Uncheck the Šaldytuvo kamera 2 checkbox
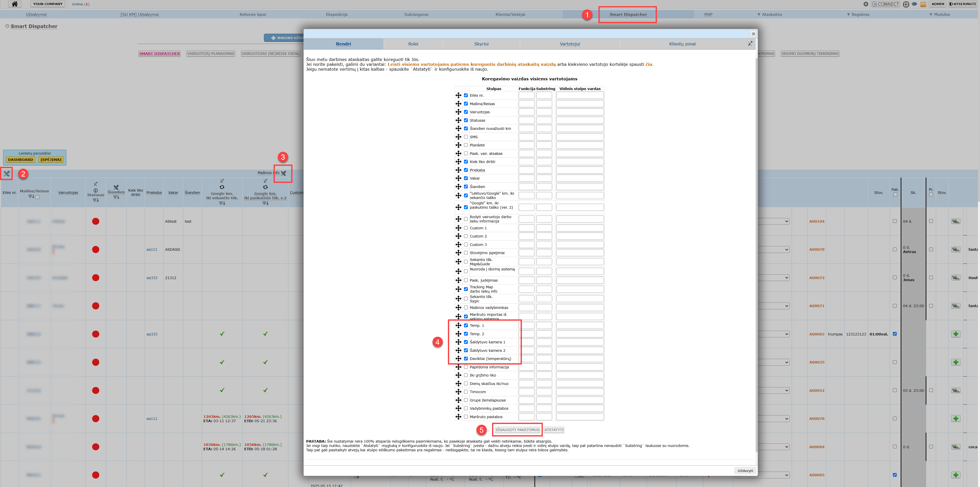 (x=466, y=350)
